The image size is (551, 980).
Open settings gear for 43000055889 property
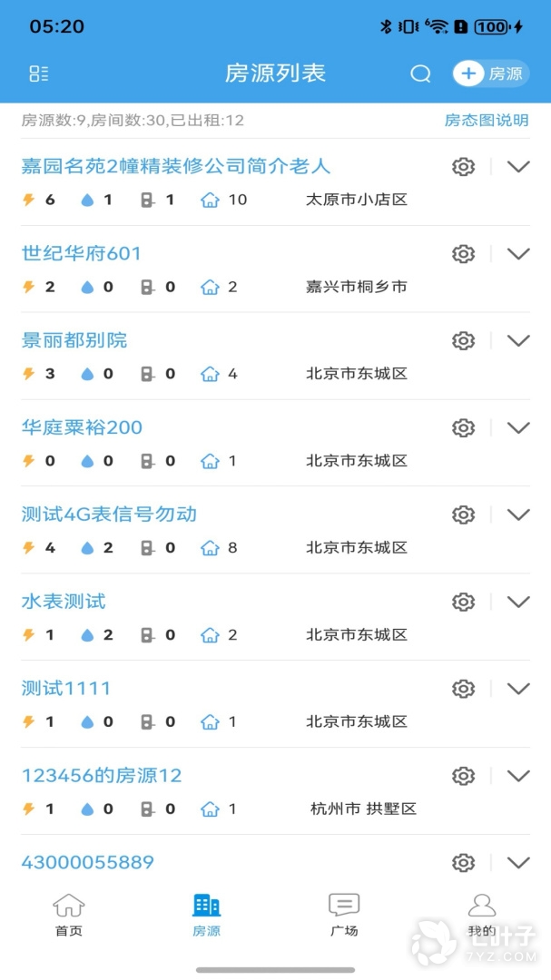click(x=464, y=862)
